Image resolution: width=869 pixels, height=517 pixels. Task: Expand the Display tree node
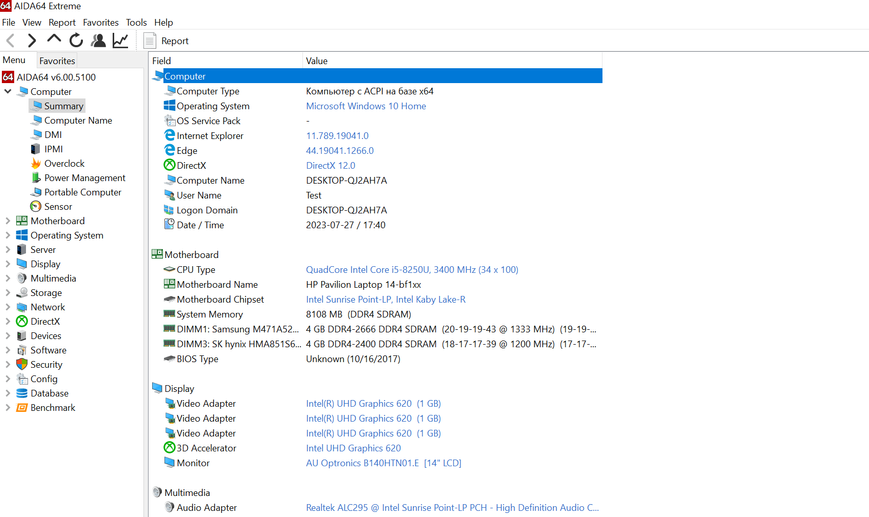click(x=8, y=264)
